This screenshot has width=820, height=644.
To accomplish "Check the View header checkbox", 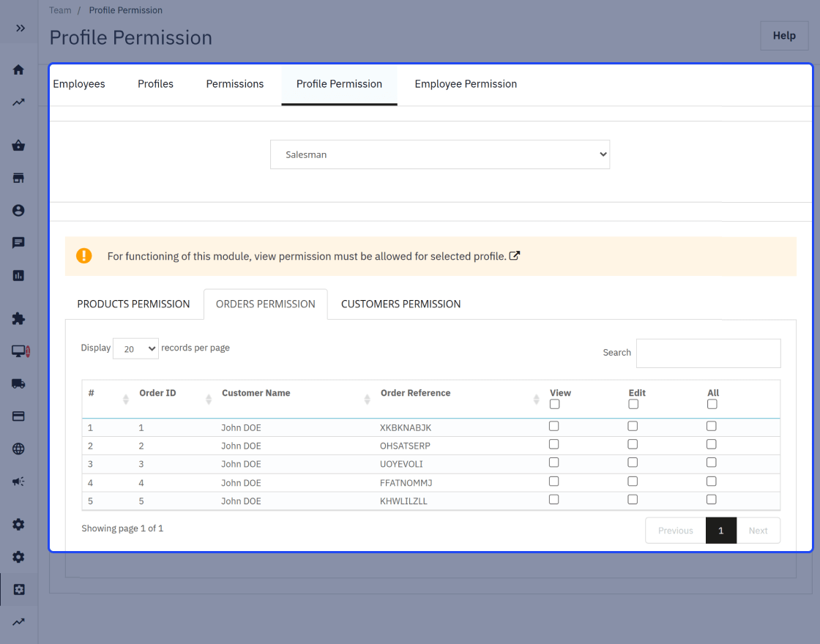I will 555,404.
